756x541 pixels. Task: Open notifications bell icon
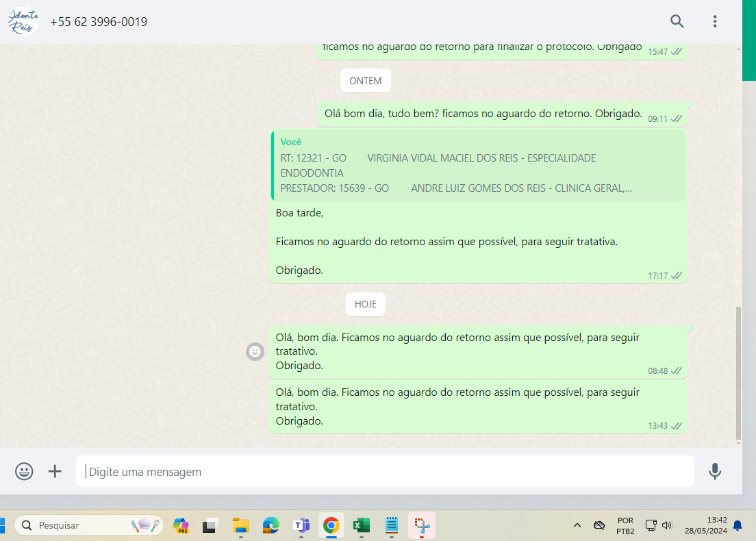[x=738, y=525]
